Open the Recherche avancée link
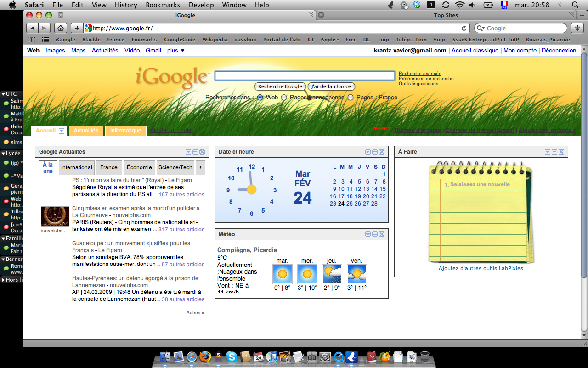This screenshot has height=368, width=588. (x=420, y=74)
